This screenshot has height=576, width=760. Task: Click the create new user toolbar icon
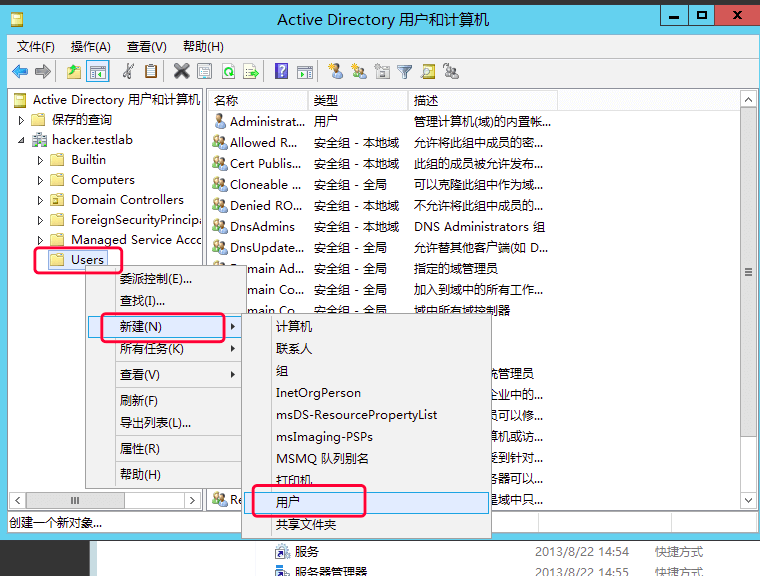(x=335, y=72)
